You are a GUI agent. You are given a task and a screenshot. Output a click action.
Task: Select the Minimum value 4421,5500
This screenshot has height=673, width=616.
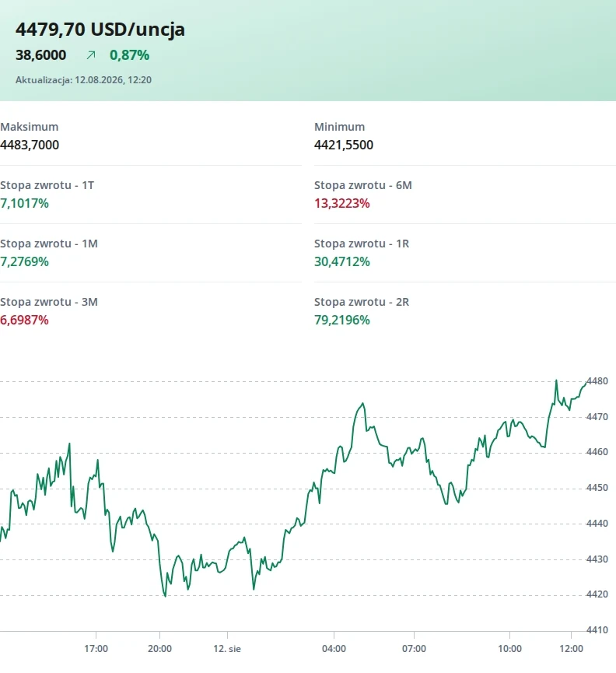pyautogui.click(x=344, y=145)
